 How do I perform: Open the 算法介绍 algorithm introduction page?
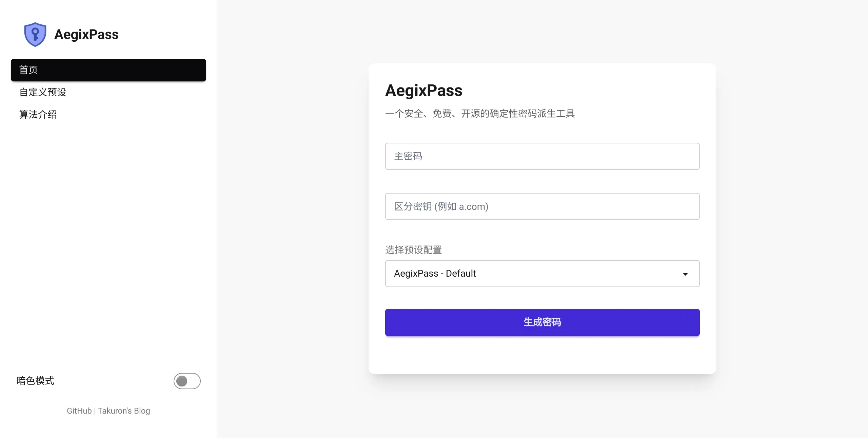(38, 115)
